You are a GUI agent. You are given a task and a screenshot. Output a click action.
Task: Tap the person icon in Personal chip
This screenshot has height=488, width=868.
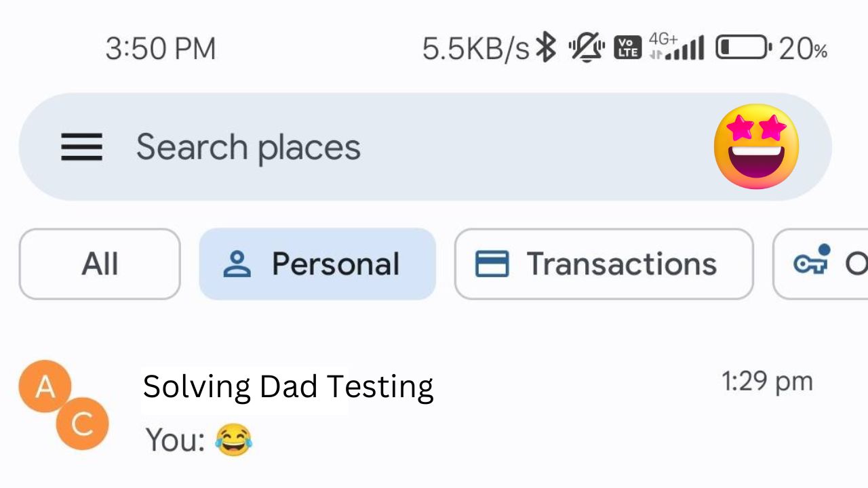coord(237,264)
